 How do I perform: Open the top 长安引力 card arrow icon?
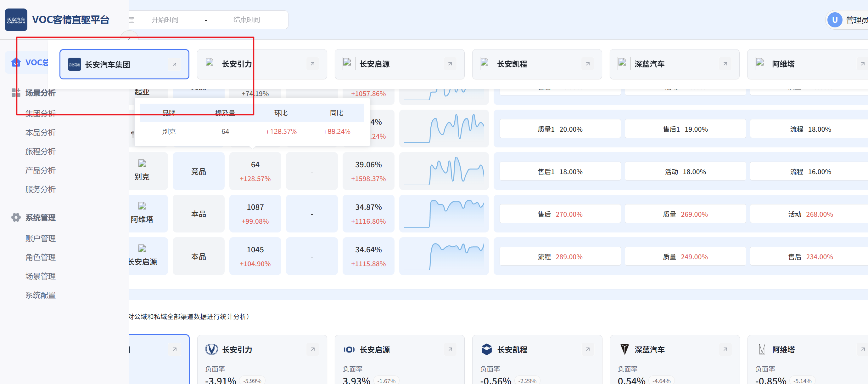pyautogui.click(x=312, y=64)
